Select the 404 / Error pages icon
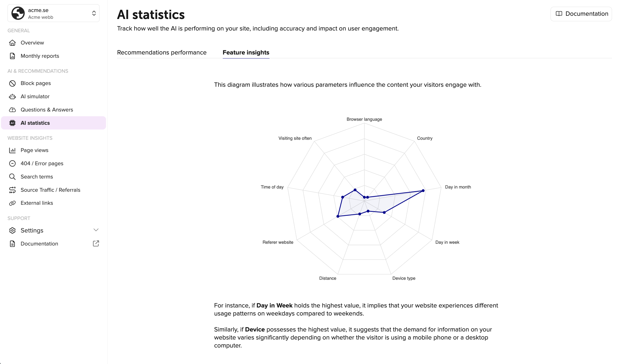The height and width of the screenshot is (364, 619). click(12, 163)
